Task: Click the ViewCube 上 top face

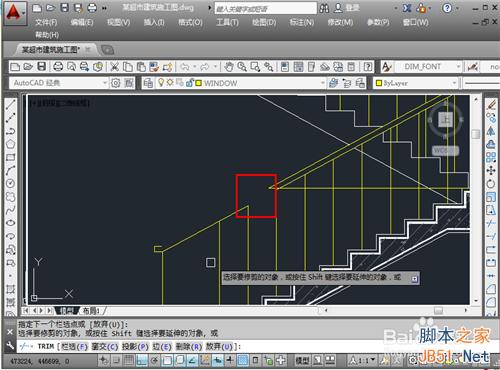Action: pyautogui.click(x=445, y=119)
